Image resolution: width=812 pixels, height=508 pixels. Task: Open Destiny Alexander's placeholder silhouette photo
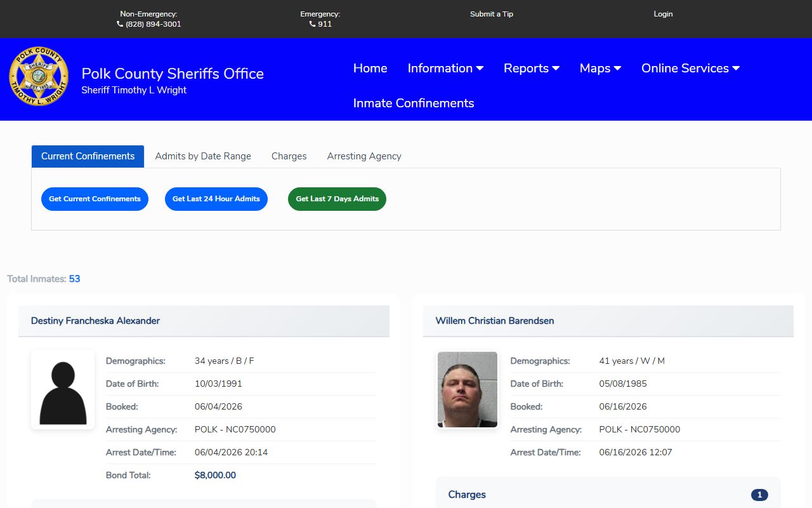(63, 389)
